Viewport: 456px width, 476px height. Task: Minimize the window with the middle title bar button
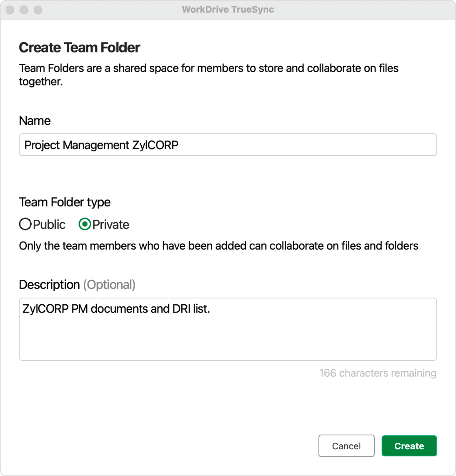tap(24, 10)
